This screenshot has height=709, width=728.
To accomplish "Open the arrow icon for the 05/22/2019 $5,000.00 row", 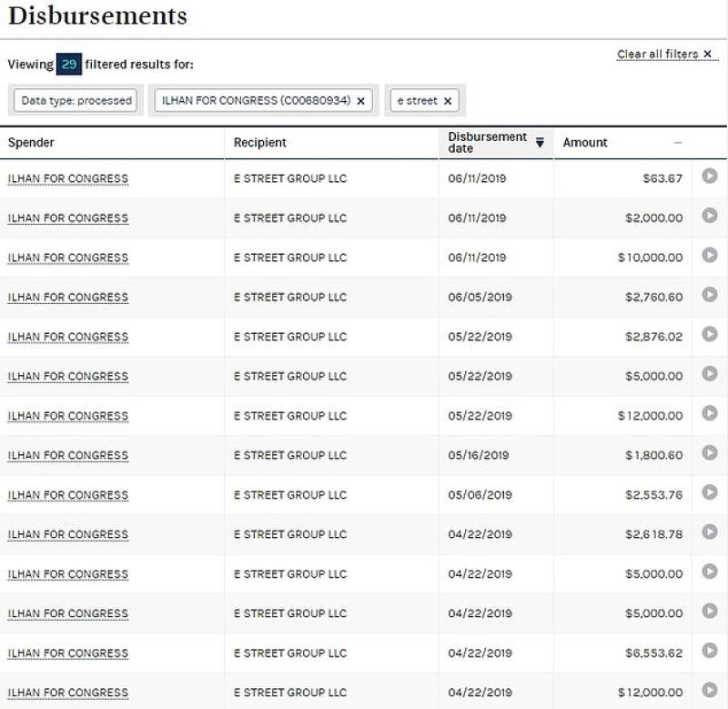I will tap(709, 374).
